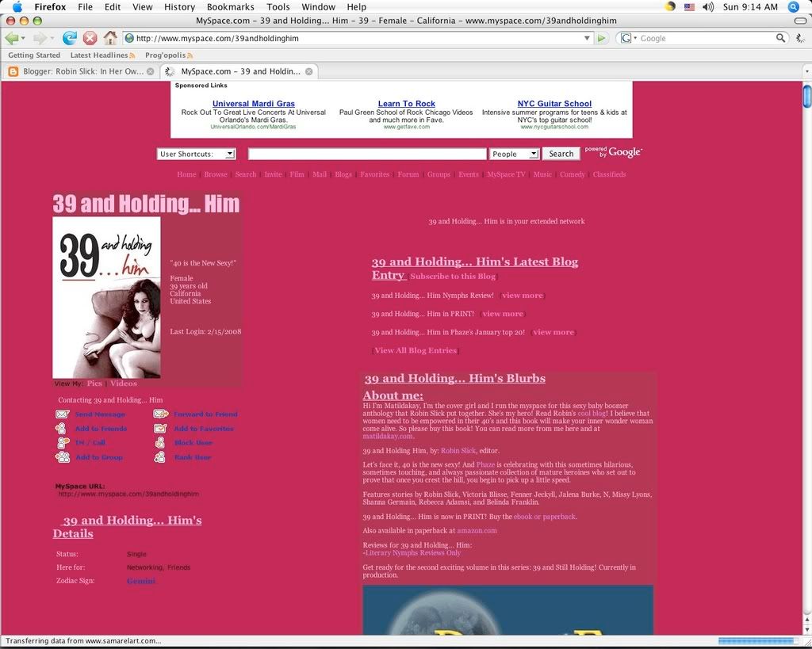Click the Blogger favicon on the first tab
Image resolution: width=812 pixels, height=649 pixels.
click(x=13, y=71)
